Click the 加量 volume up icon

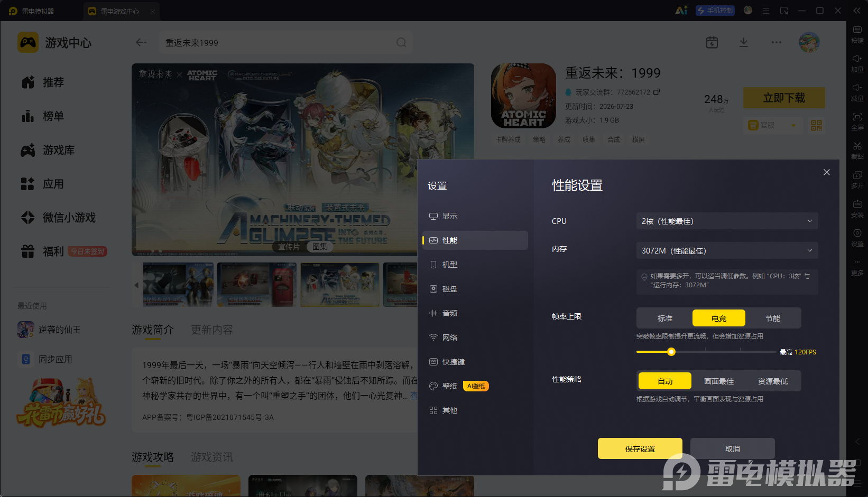[857, 63]
